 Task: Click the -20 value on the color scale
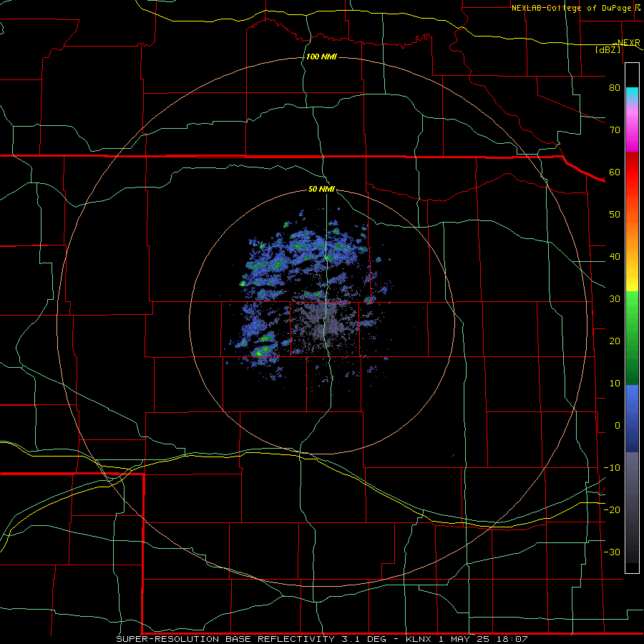612,509
